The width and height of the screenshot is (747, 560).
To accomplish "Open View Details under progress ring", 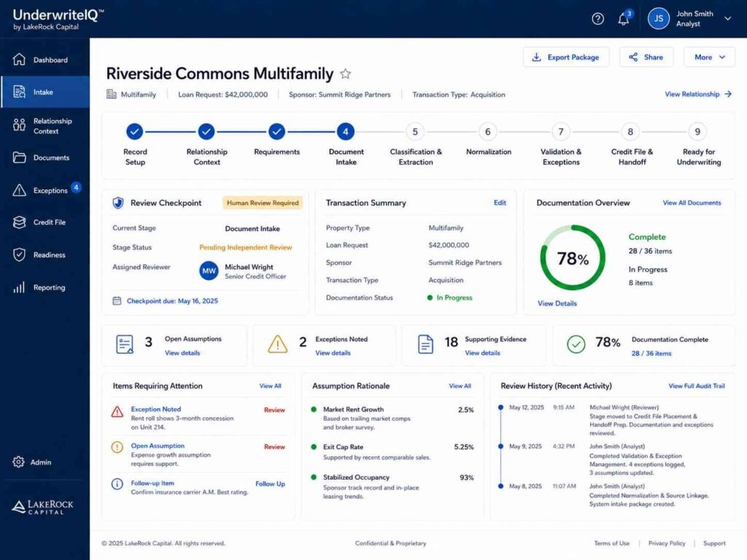I will (x=557, y=303).
